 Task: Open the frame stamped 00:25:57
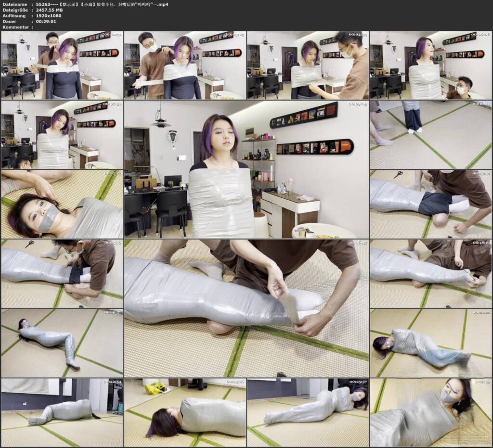pyautogui.click(x=308, y=412)
